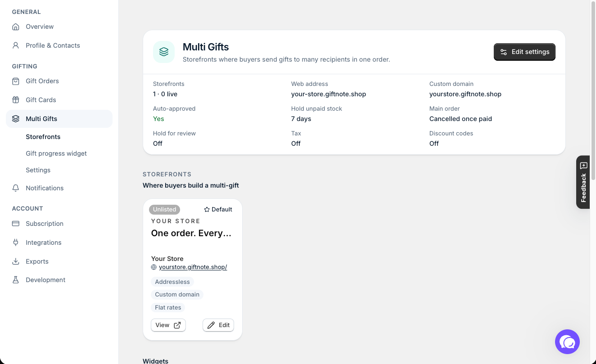Click the Multi Gifts header stacked-layers icon
The width and height of the screenshot is (596, 364).
pyautogui.click(x=164, y=52)
